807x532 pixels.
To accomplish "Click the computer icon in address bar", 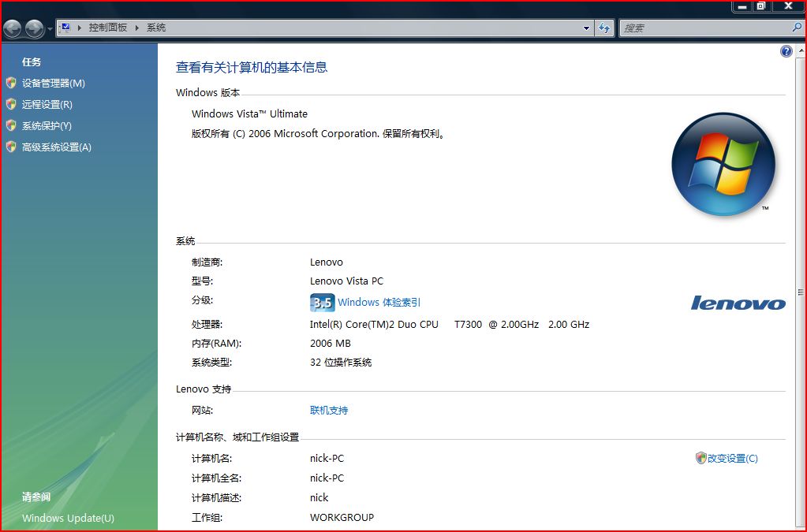I will (65, 28).
